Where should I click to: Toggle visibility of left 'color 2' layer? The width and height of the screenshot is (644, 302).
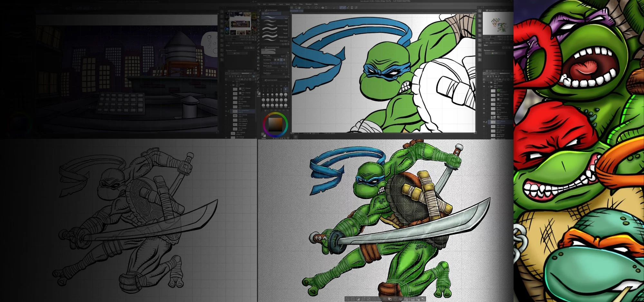(x=226, y=111)
